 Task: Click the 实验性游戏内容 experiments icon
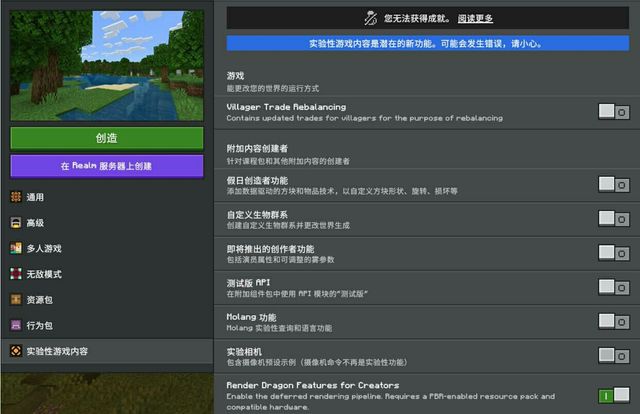click(16, 351)
